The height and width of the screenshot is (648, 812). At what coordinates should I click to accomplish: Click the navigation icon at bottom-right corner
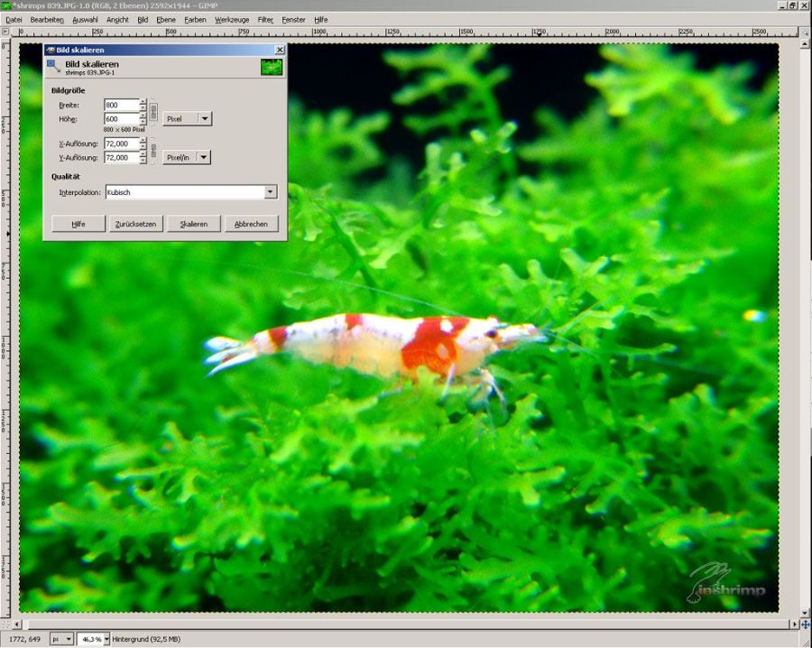pyautogui.click(x=805, y=624)
